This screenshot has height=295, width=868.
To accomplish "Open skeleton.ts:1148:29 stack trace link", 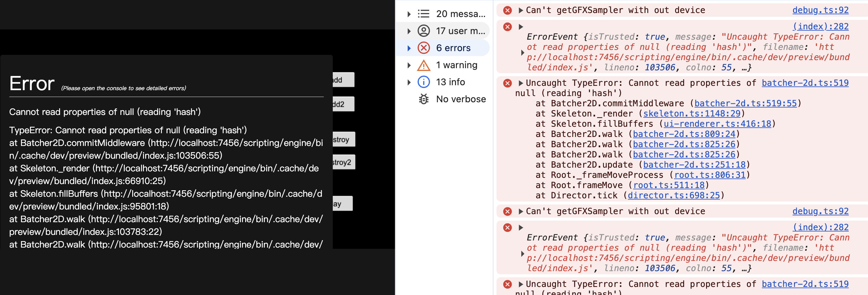I will (x=692, y=114).
